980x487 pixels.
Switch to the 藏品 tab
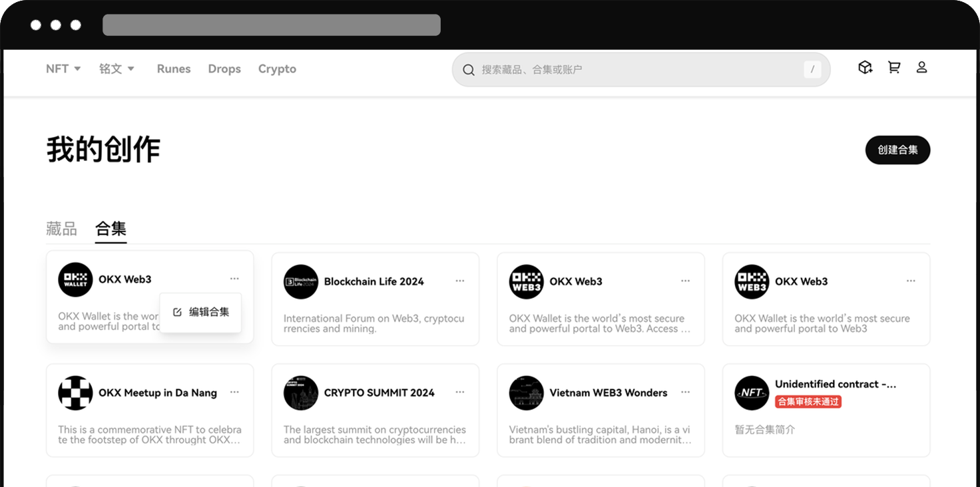tap(61, 229)
